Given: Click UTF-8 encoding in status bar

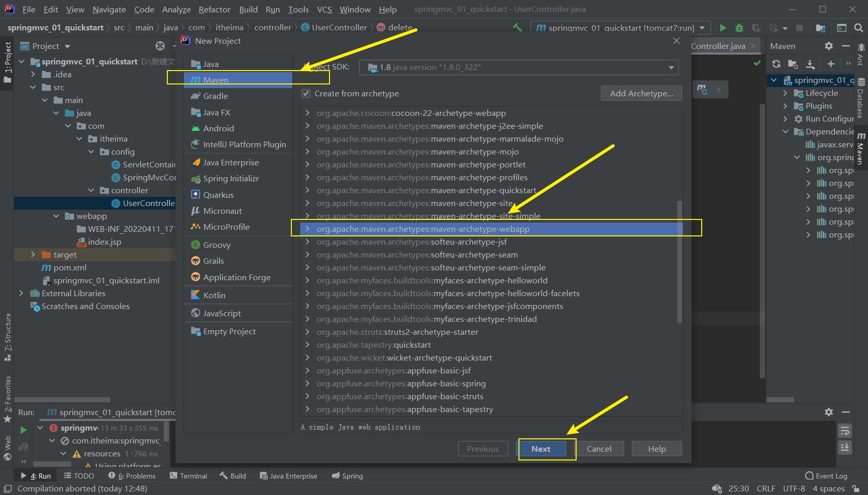Looking at the screenshot, I should (794, 488).
